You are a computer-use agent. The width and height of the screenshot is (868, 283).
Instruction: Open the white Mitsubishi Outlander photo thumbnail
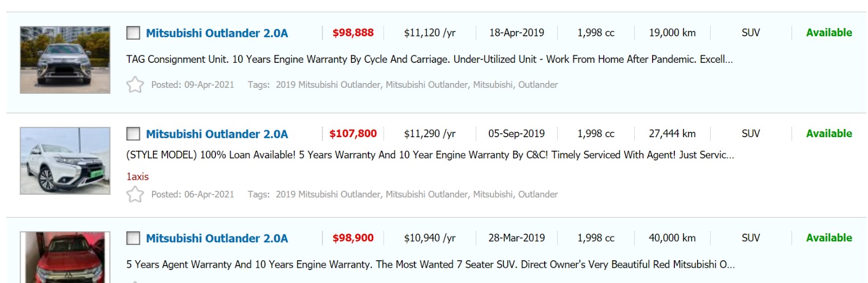click(x=65, y=160)
